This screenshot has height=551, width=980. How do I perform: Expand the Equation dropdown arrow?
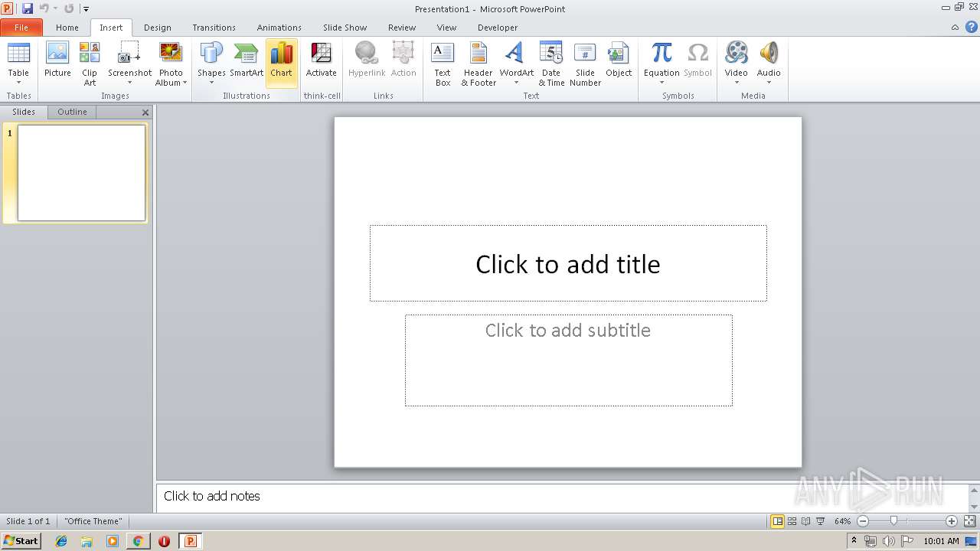tap(661, 83)
